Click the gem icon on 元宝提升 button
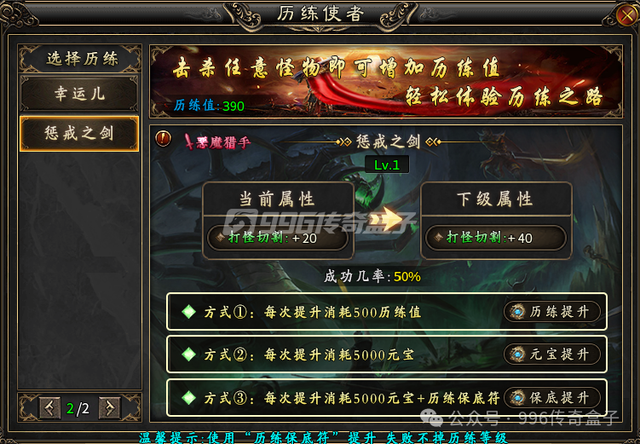 click(x=518, y=354)
